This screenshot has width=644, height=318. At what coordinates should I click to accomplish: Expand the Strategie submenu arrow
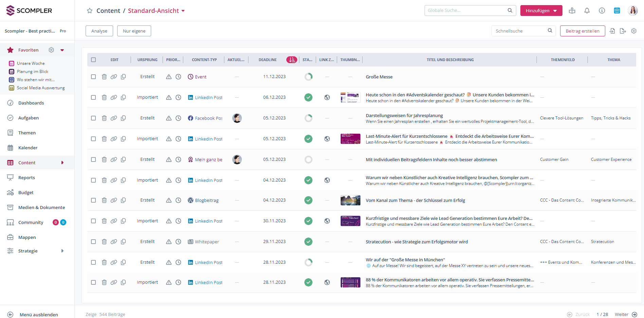[62, 251]
